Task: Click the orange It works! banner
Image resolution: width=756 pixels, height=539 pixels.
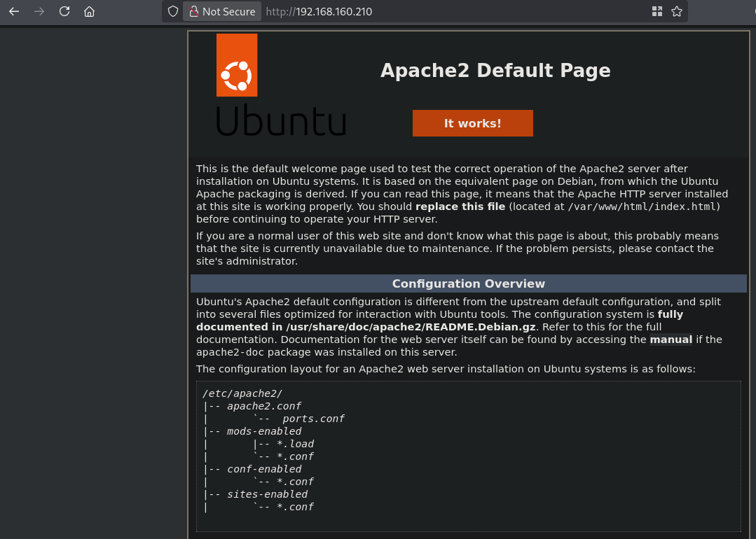Action: click(472, 123)
